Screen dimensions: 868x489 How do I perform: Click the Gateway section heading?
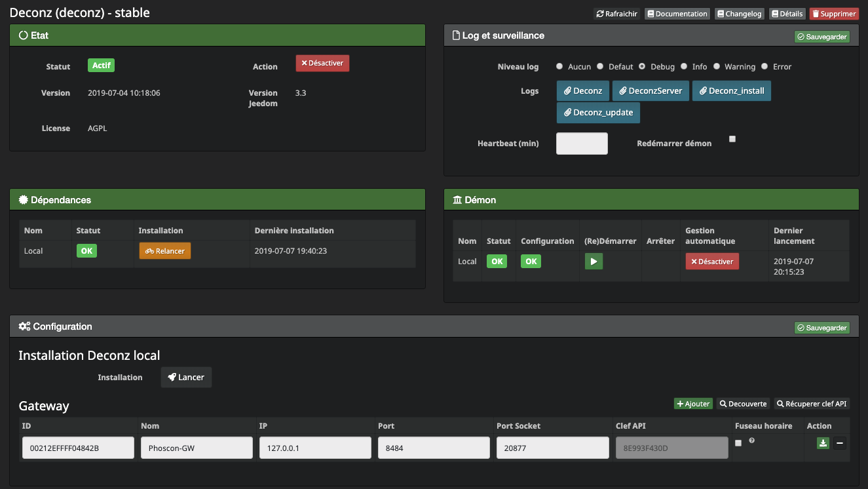[43, 406]
